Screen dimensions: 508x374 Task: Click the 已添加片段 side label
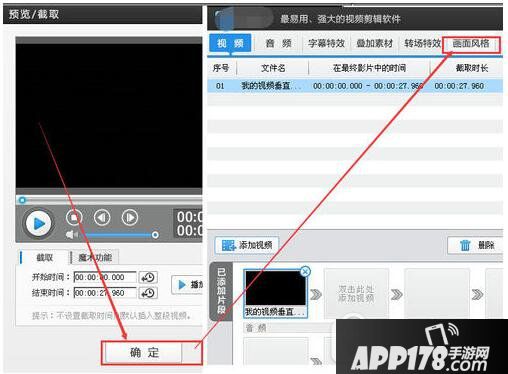[221, 291]
